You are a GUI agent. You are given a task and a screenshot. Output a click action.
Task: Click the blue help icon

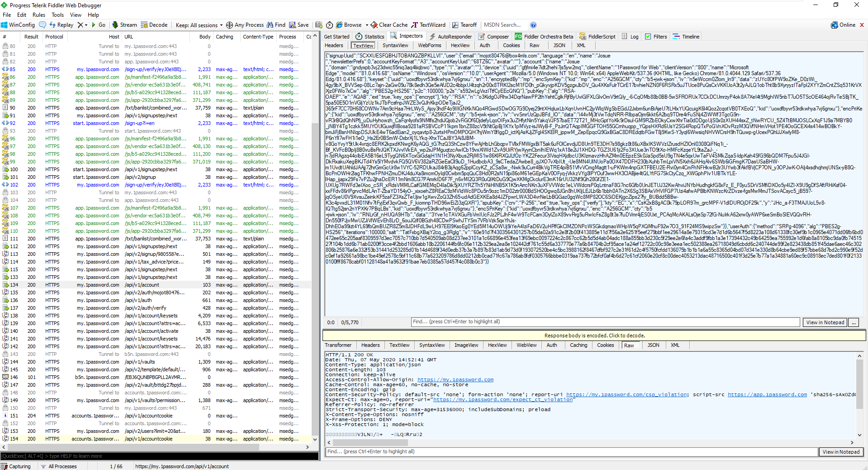pyautogui.click(x=533, y=25)
